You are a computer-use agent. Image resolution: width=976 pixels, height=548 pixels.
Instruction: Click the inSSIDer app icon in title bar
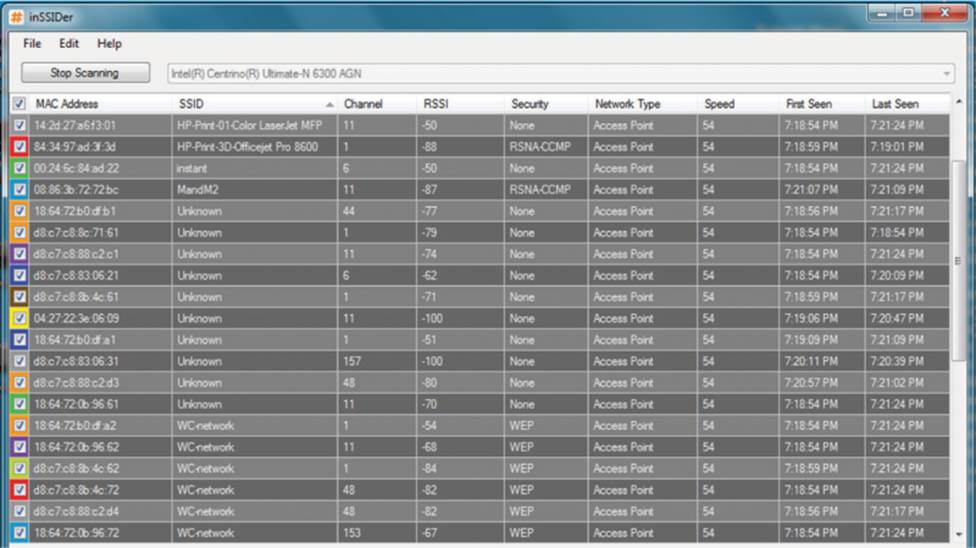click(x=16, y=16)
